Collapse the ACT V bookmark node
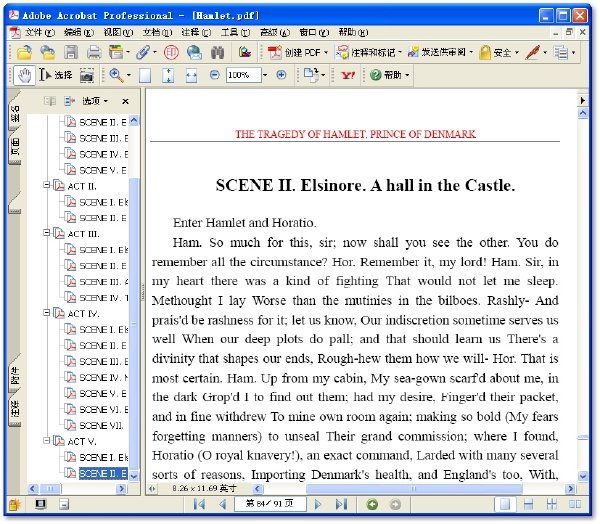 tap(47, 441)
